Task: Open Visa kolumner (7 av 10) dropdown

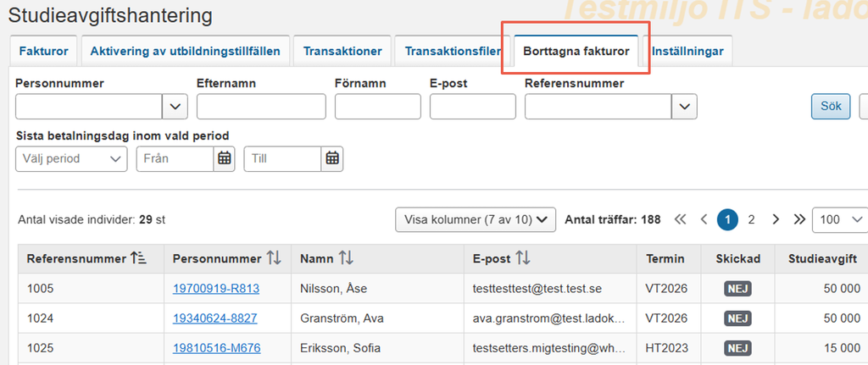Action: pos(476,219)
